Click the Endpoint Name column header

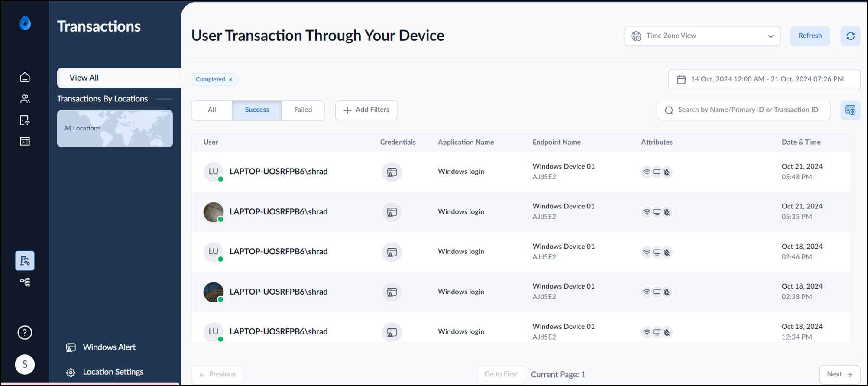(x=557, y=142)
